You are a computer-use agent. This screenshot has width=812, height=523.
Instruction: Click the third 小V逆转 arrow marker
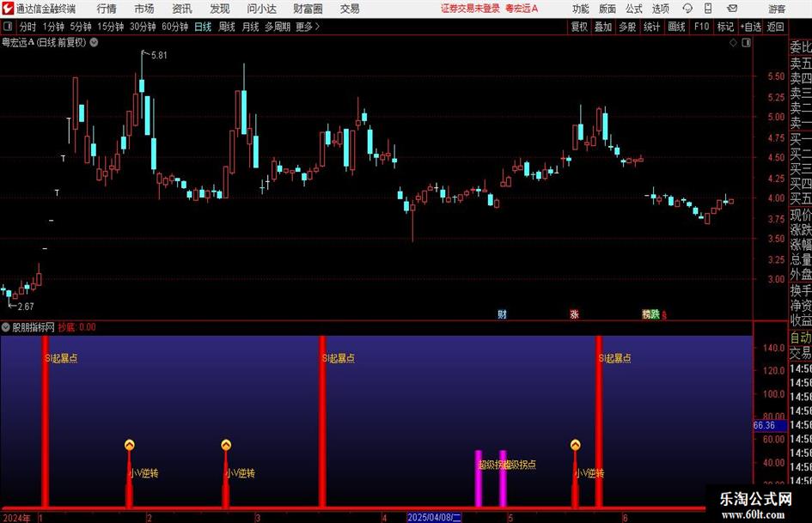pyautogui.click(x=576, y=445)
